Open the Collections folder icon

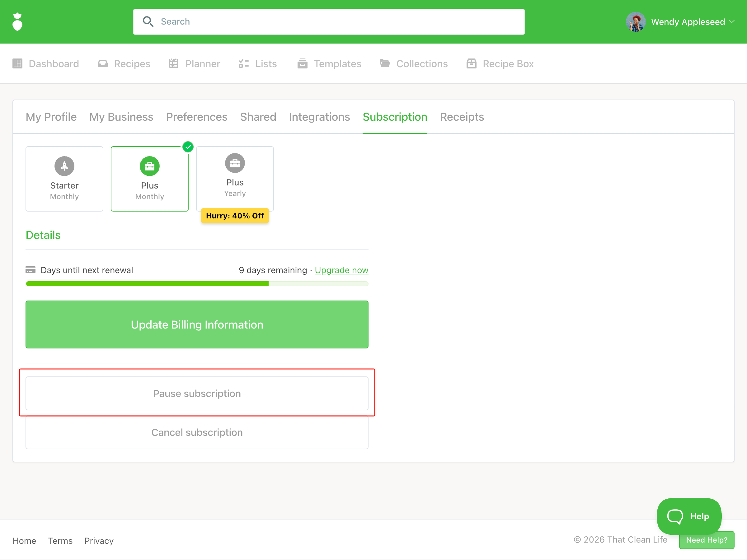coord(385,63)
